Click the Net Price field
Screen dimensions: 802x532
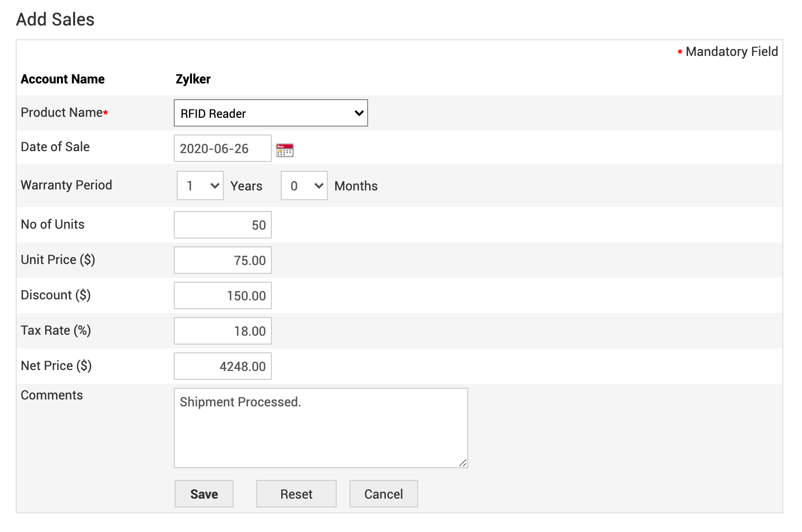[222, 366]
